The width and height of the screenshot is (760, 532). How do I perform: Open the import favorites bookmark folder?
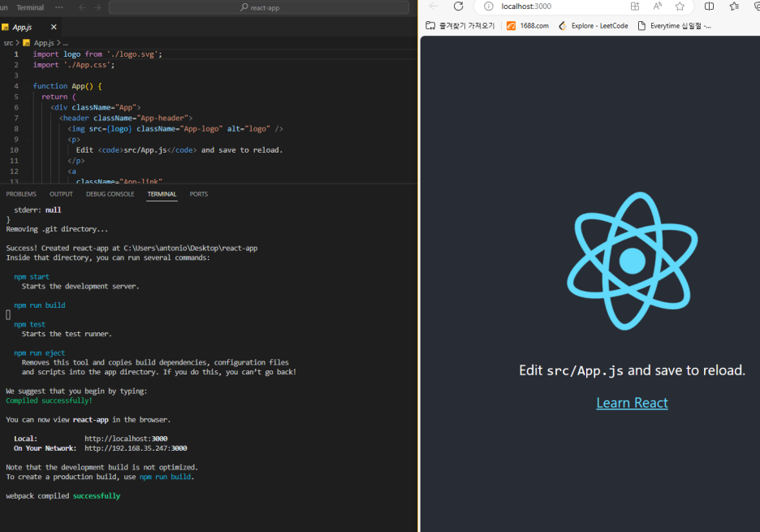460,26
